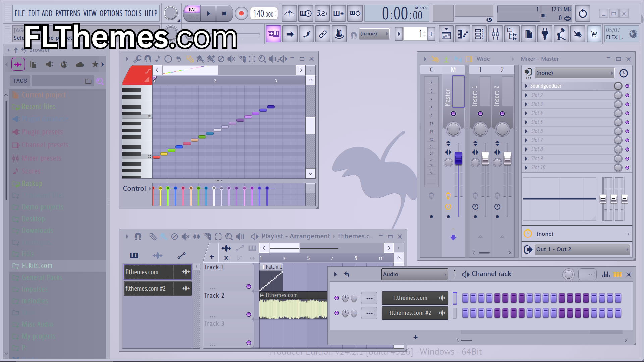
Task: Open the Plugin picker plug icon
Action: [x=545, y=34]
